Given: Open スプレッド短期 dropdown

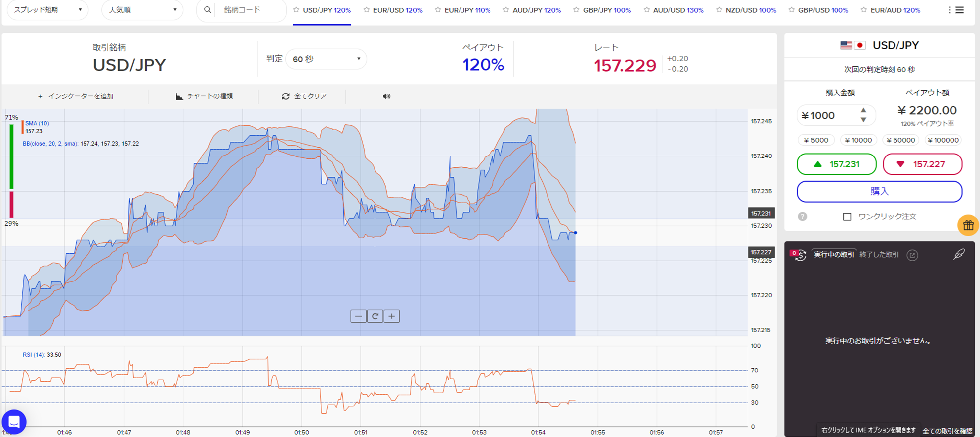Looking at the screenshot, I should click(47, 10).
